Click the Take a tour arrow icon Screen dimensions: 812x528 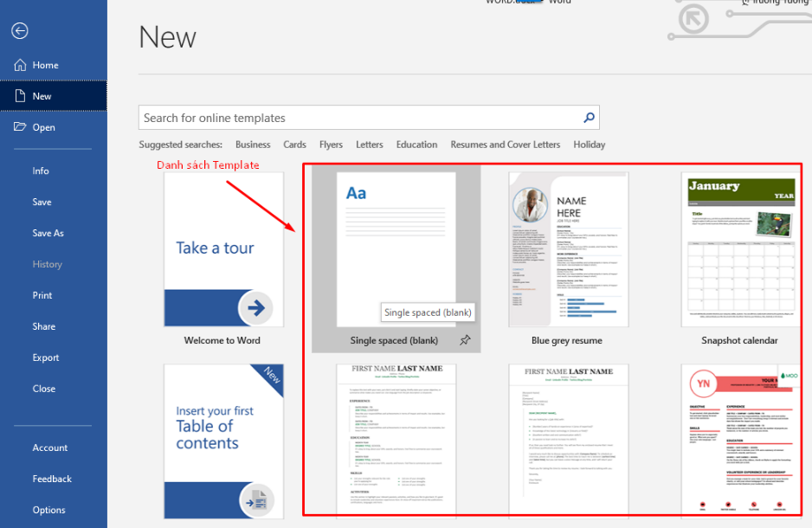(x=256, y=308)
